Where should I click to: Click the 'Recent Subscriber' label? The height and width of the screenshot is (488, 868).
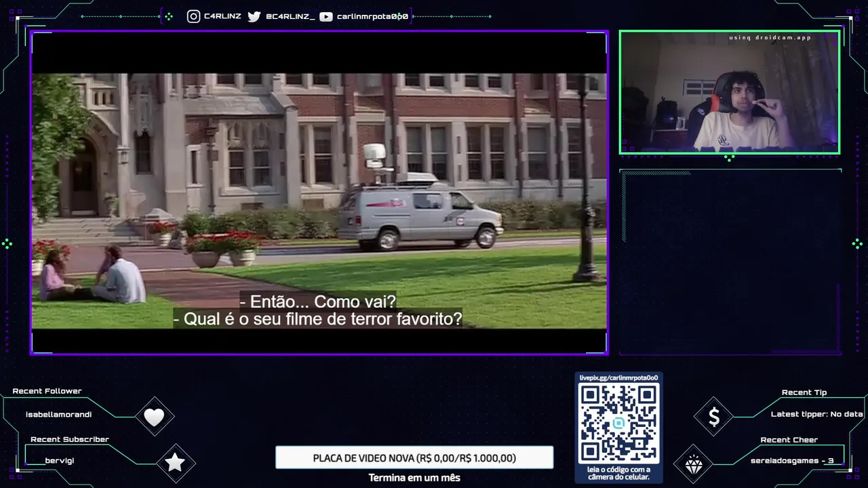click(x=70, y=439)
